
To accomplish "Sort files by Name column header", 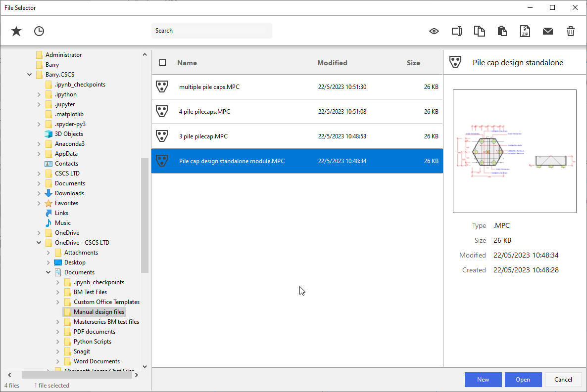I will tap(187, 63).
